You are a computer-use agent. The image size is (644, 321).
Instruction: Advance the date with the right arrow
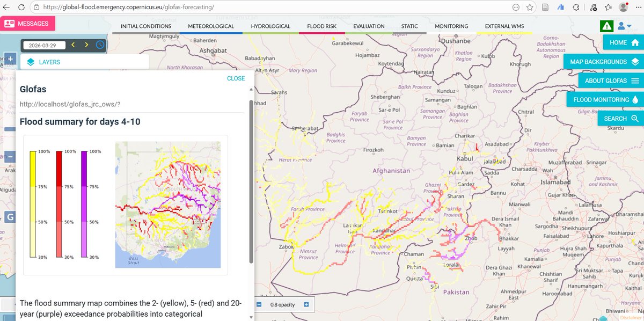(x=86, y=45)
